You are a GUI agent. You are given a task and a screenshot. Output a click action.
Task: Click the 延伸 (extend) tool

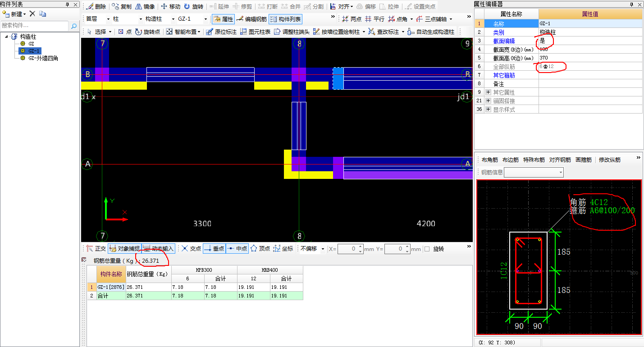point(219,7)
